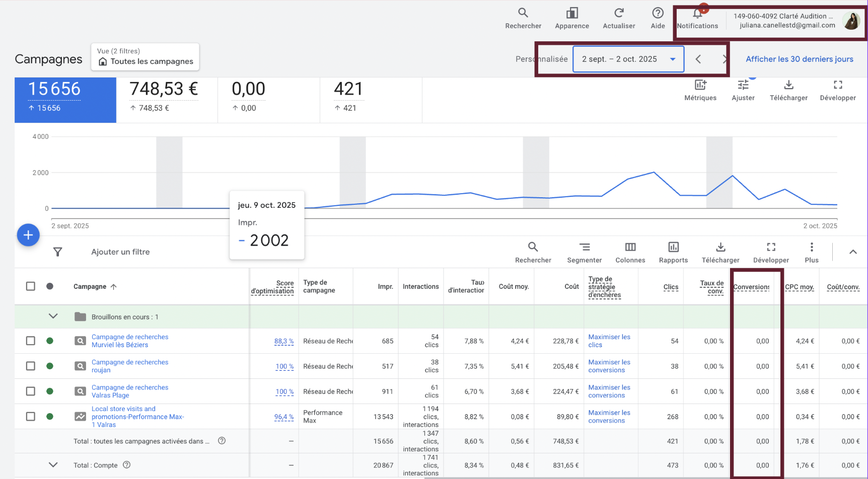Go to next date period arrow
The height and width of the screenshot is (479, 868).
point(725,59)
